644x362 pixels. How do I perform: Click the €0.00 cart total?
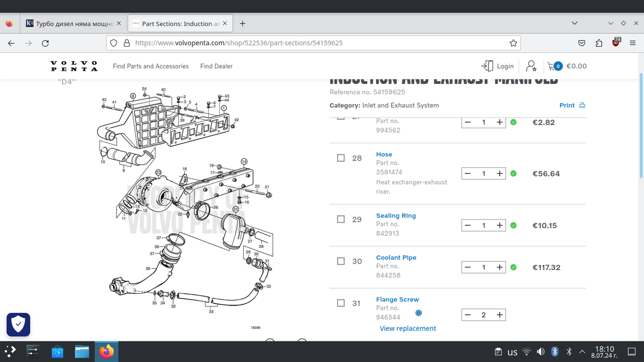(x=577, y=66)
